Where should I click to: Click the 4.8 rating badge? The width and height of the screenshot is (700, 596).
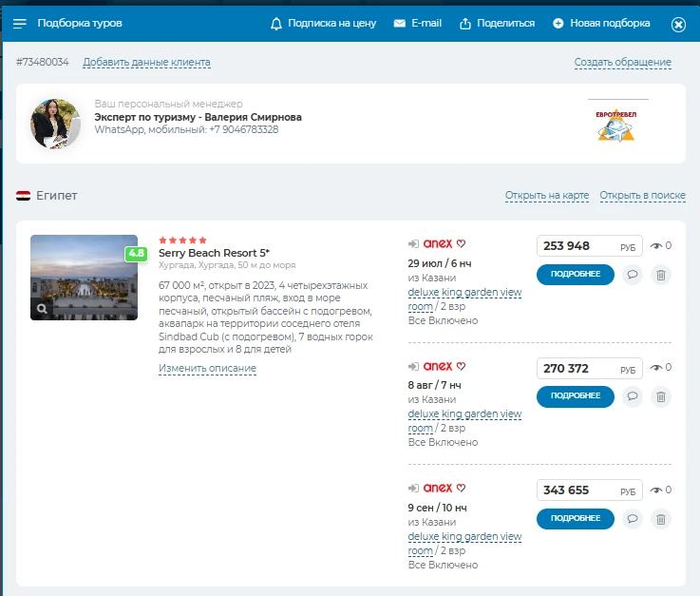pos(136,253)
